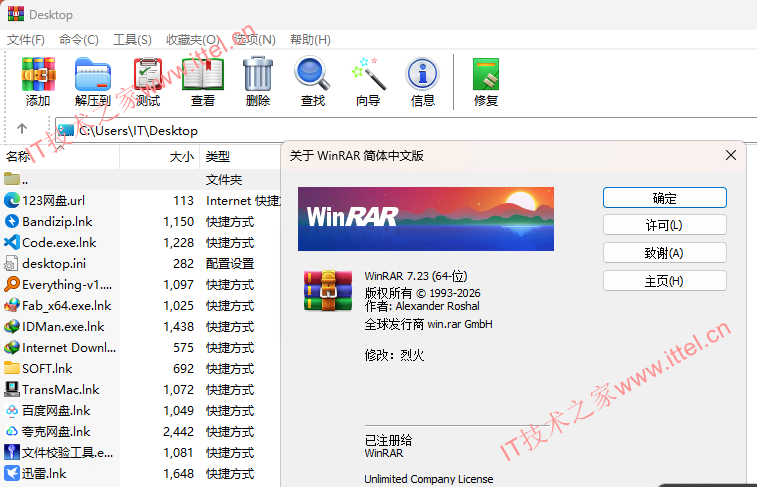Viewport: 757px width, 487px height.
Task: Click the 配置设置 type cell
Action: coord(230,264)
